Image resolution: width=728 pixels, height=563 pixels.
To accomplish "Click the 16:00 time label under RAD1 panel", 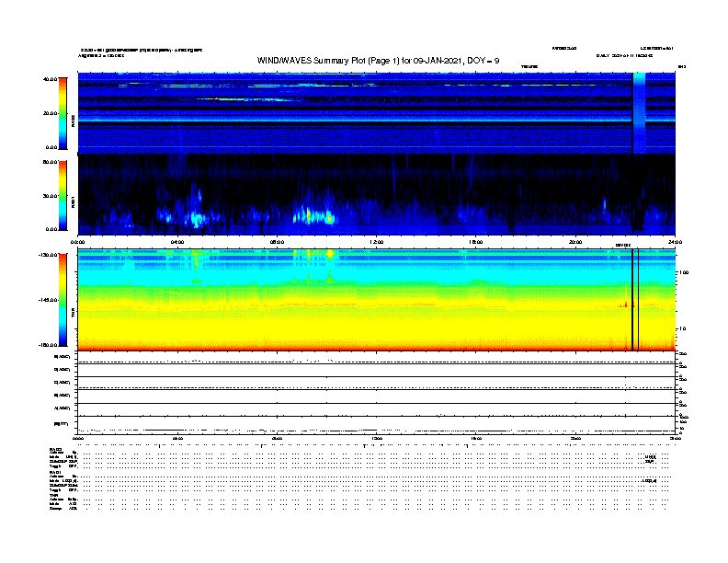I will point(476,242).
